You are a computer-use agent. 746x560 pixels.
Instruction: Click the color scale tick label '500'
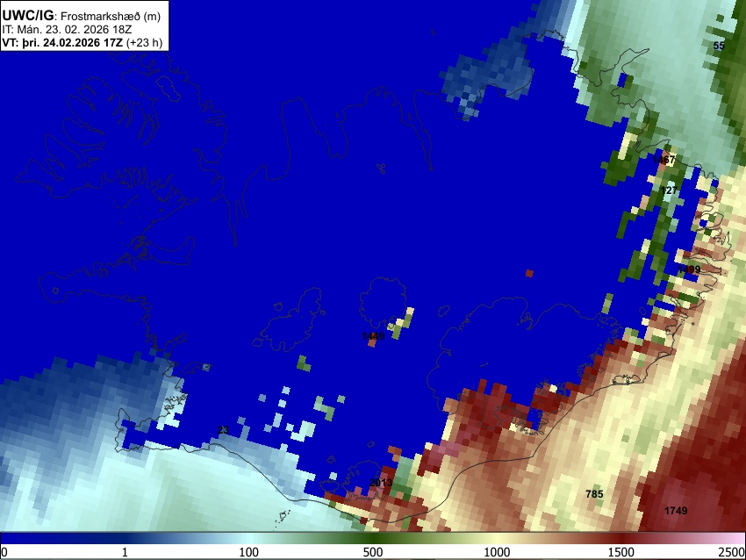tap(373, 552)
